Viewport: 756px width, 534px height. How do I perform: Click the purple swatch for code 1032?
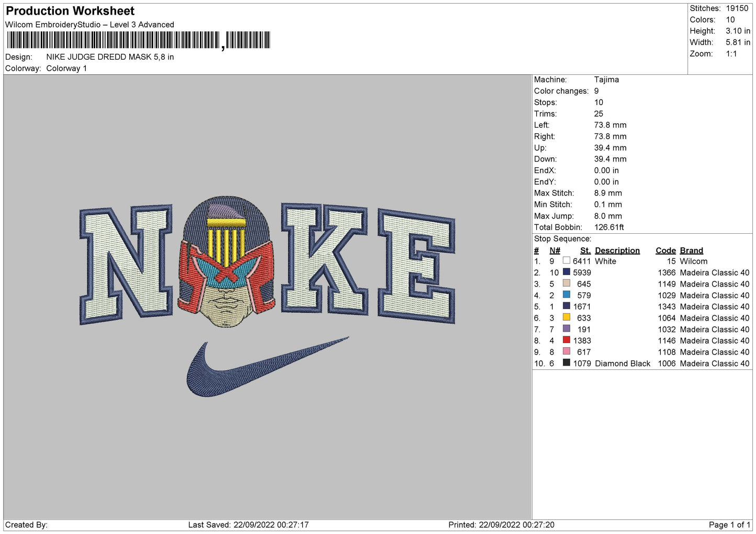pyautogui.click(x=566, y=329)
